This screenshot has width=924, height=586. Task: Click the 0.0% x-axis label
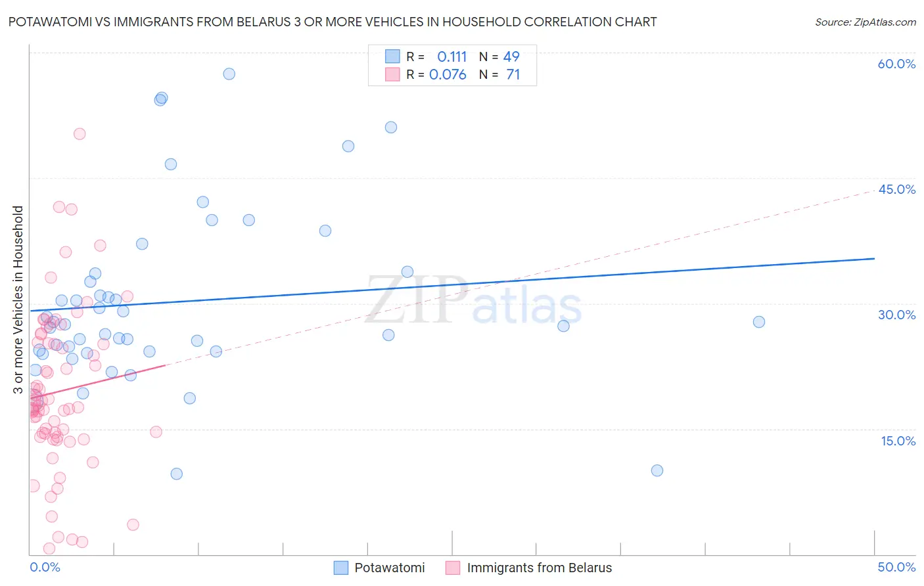[x=45, y=567]
